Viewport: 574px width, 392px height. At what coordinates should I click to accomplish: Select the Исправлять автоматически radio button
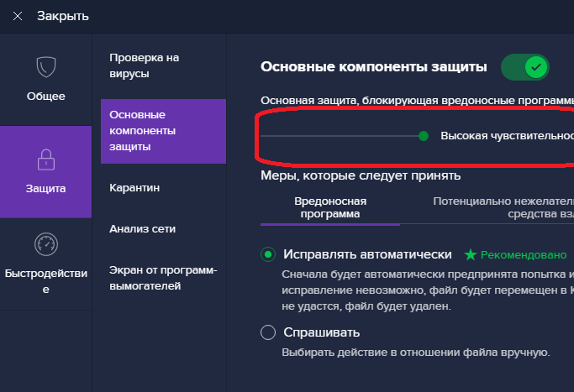click(x=268, y=254)
